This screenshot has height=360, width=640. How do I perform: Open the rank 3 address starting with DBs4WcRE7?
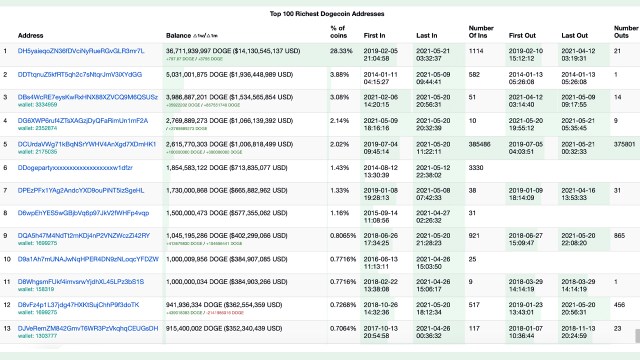click(x=87, y=97)
